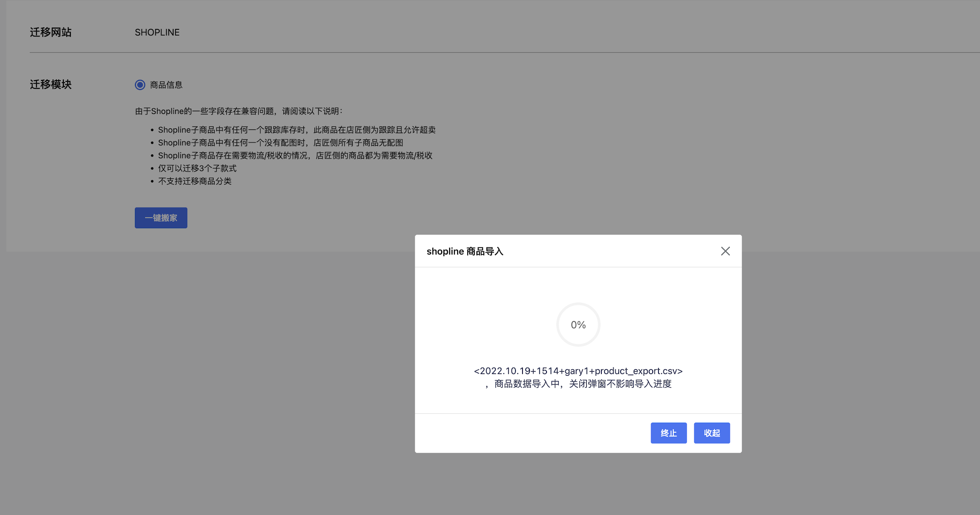
Task: Click the shopline 商品导入 dialog title
Action: pyautogui.click(x=465, y=251)
